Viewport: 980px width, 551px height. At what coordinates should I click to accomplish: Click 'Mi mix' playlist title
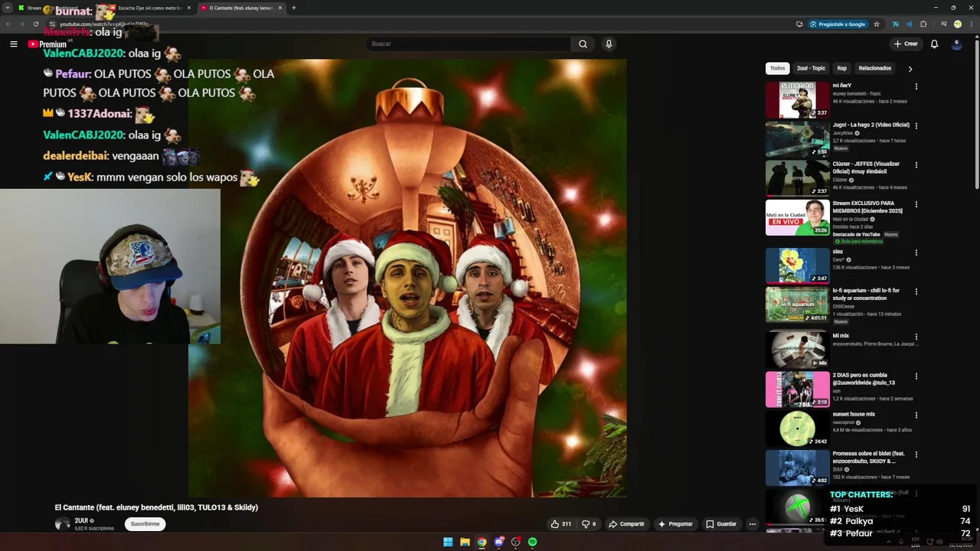[841, 335]
